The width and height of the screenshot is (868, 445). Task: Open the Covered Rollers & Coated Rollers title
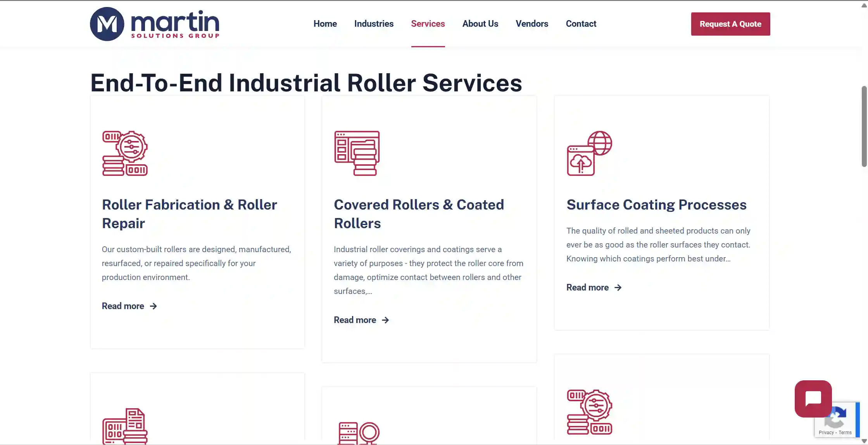[419, 214]
